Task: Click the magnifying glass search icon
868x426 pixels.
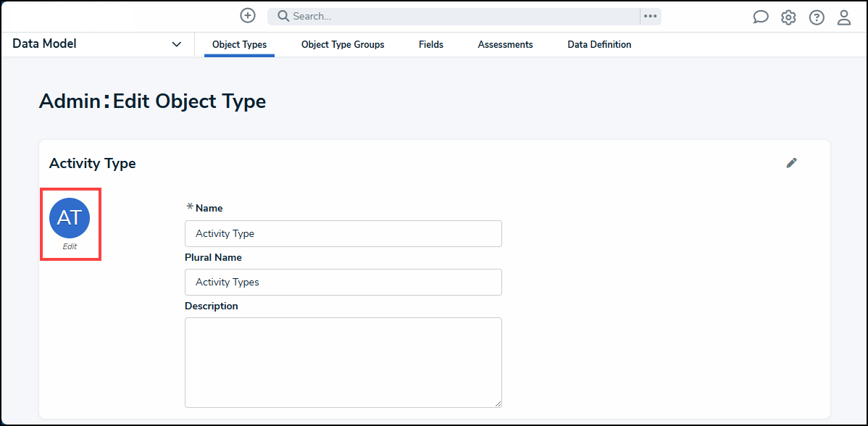Action: click(x=283, y=16)
